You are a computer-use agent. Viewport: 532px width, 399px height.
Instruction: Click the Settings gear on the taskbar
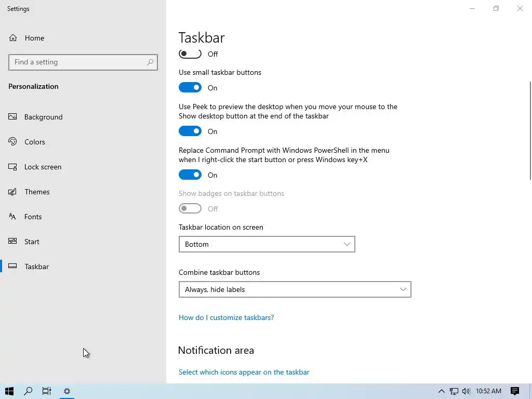(x=67, y=391)
